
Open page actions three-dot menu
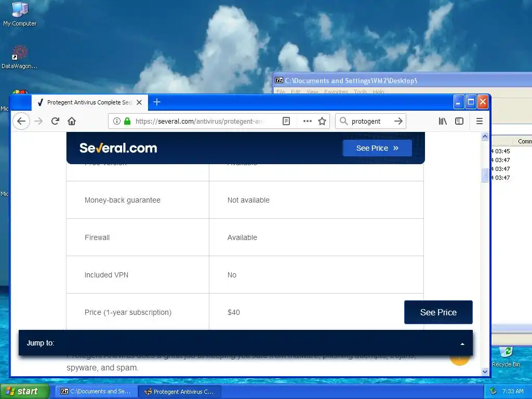308,121
